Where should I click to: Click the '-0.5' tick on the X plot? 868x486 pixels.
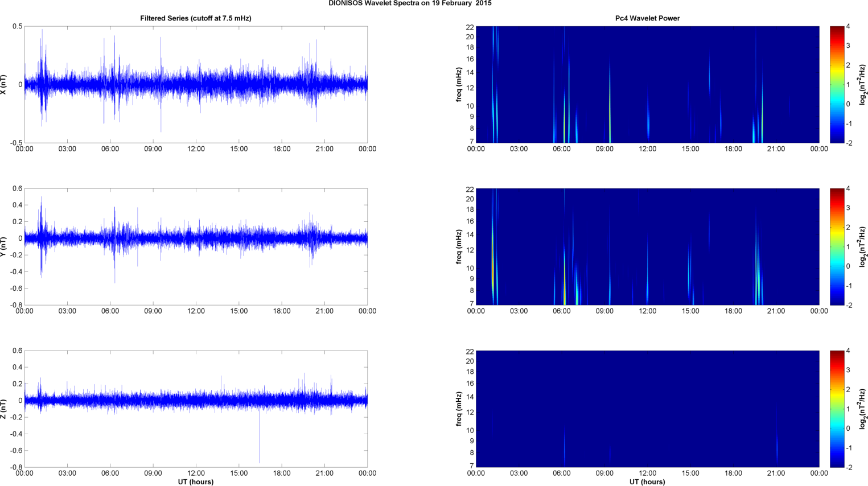pos(15,143)
